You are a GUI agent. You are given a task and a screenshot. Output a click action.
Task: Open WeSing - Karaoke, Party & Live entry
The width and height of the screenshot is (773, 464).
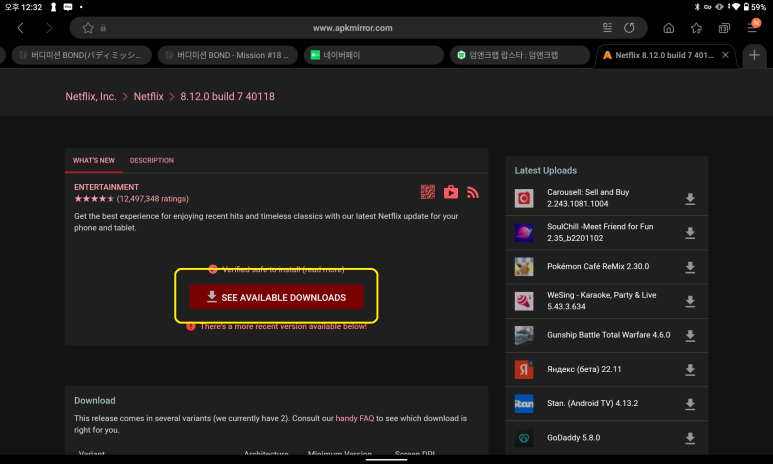click(x=601, y=301)
